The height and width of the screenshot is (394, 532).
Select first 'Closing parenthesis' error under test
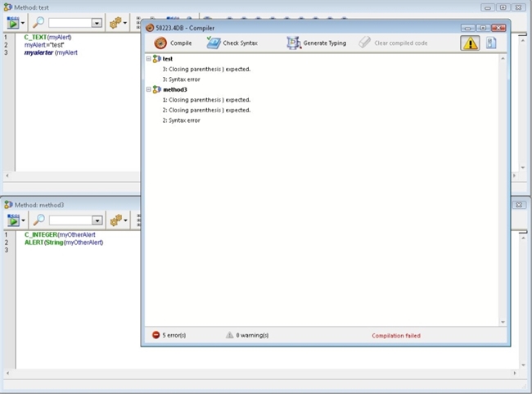click(206, 70)
